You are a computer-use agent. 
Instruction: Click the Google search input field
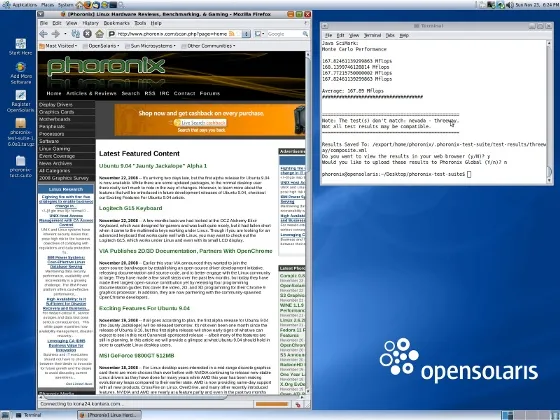285,34
